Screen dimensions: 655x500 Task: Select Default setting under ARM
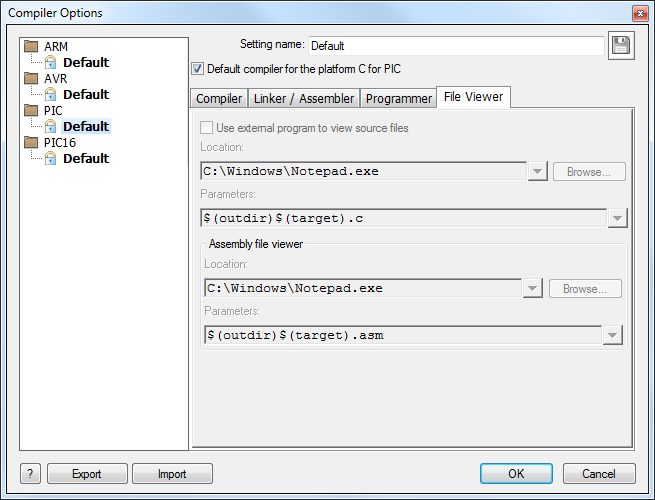click(86, 62)
